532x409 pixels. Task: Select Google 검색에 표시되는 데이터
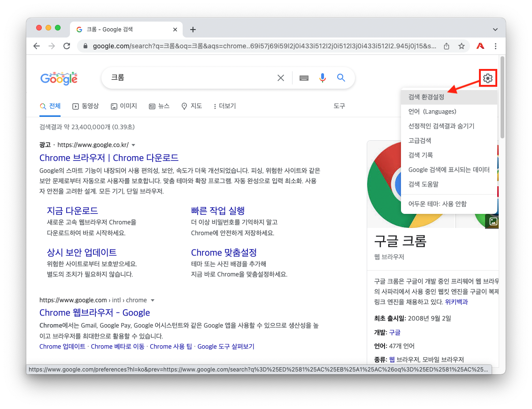tap(449, 170)
